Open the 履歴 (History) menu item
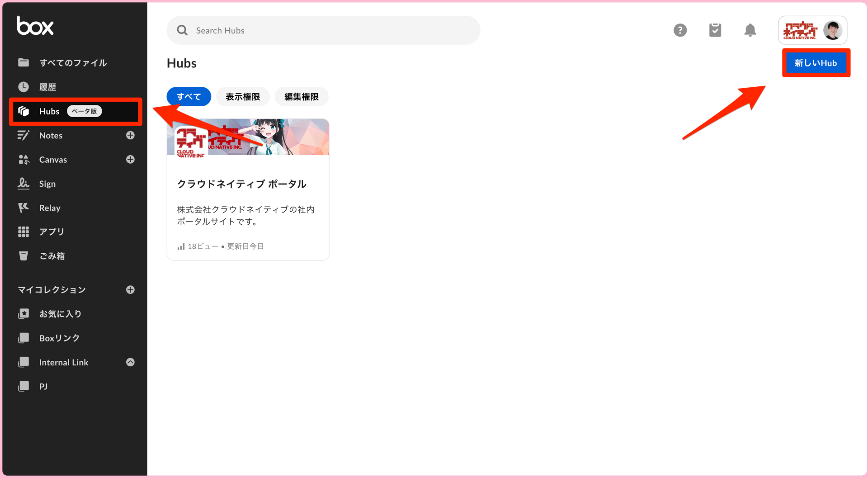This screenshot has width=868, height=478. [x=47, y=87]
